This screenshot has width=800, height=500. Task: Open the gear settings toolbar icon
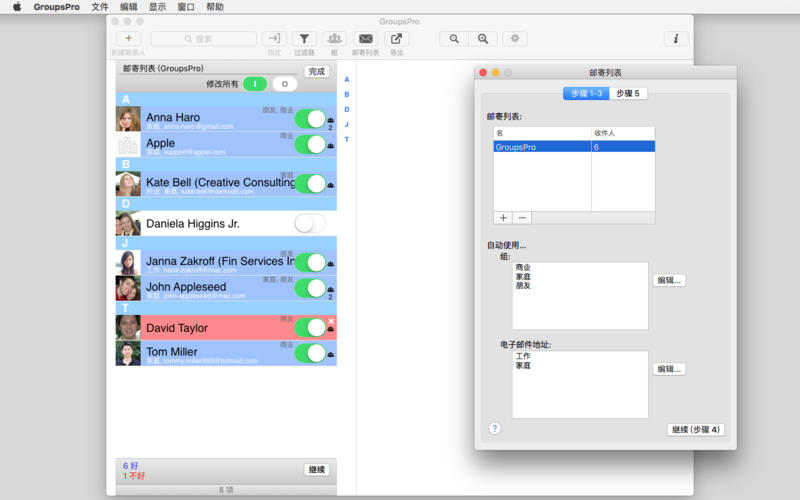[x=515, y=38]
